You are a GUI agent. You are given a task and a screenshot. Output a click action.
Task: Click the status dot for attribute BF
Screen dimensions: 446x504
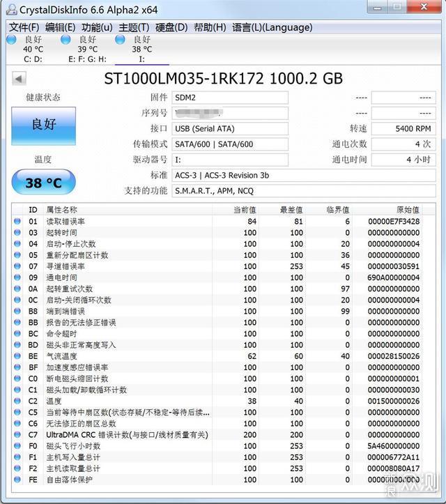click(x=17, y=367)
